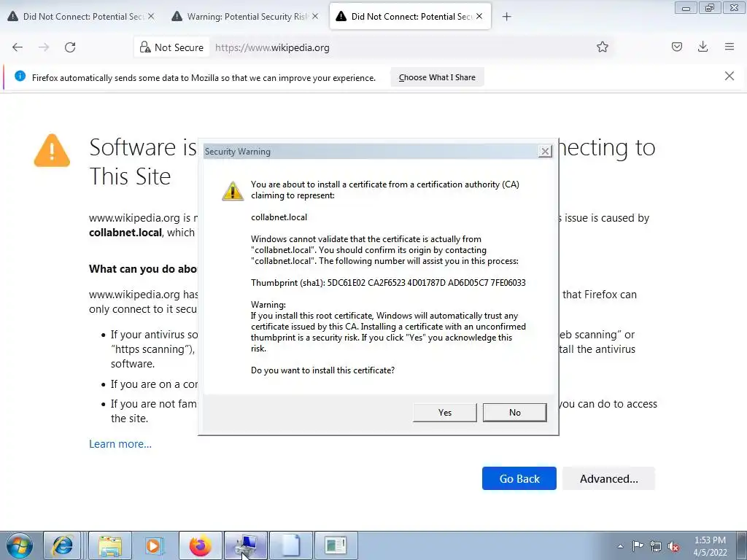Screen dimensions: 747x560
Task: Click the computer icon in taskbar
Action: point(246,545)
